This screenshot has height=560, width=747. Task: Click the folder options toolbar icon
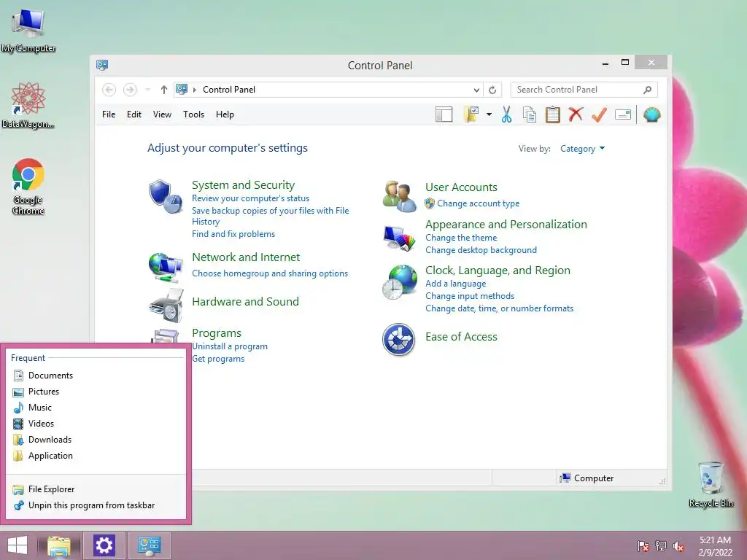pos(471,114)
